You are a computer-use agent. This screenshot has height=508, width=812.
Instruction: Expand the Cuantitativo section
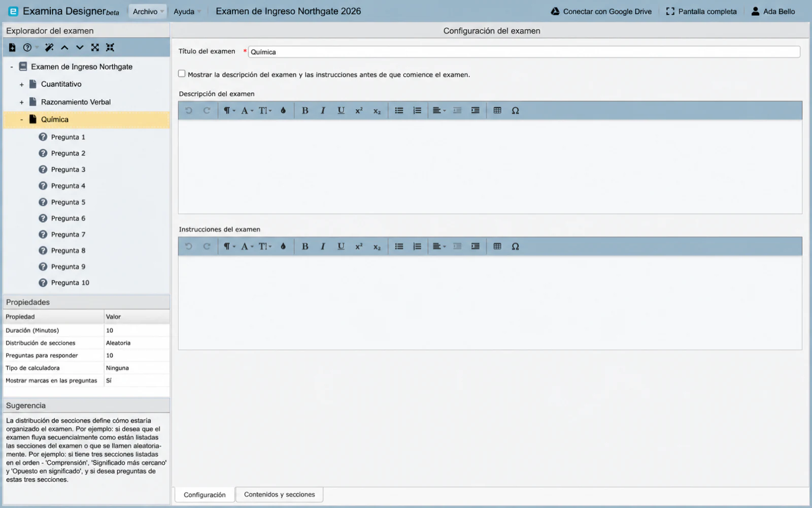click(21, 84)
